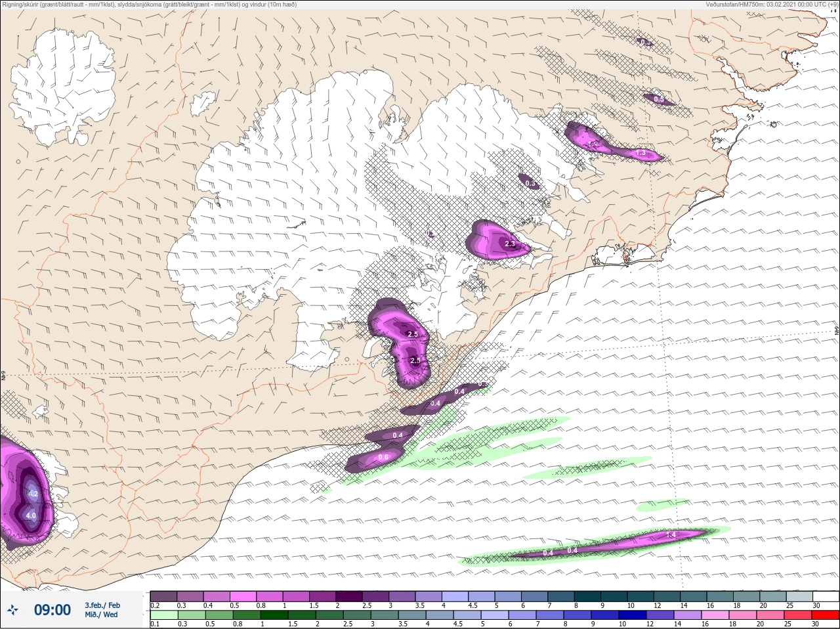Click the 4.0 precipitation value label
The width and height of the screenshot is (840, 629).
(x=31, y=516)
